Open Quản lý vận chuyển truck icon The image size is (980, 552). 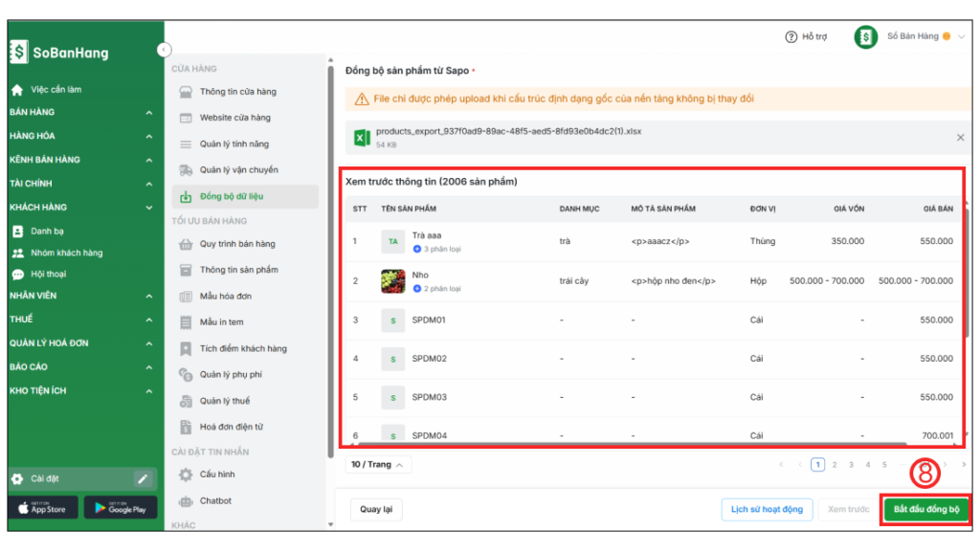(x=186, y=170)
